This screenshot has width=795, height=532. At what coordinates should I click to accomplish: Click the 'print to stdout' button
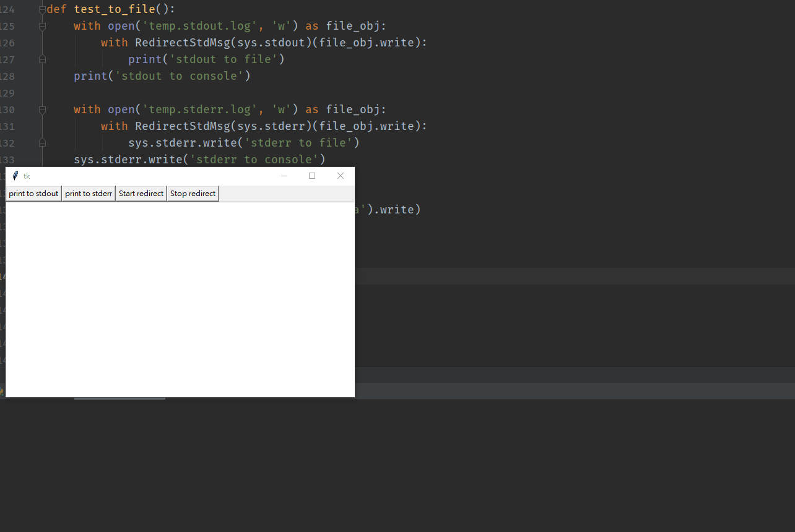[x=33, y=194]
